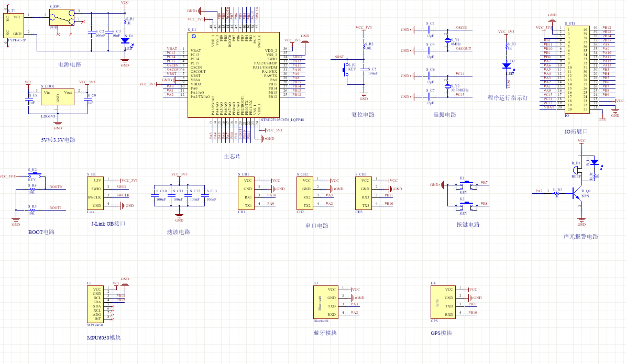
Task: Click the '程序运行指示灯' label
Action: [508, 98]
